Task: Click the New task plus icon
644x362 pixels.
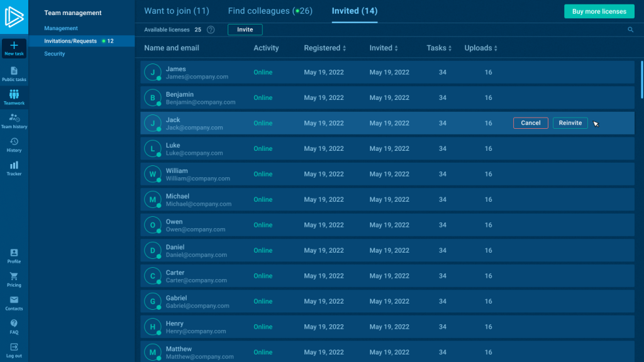Action: [14, 46]
